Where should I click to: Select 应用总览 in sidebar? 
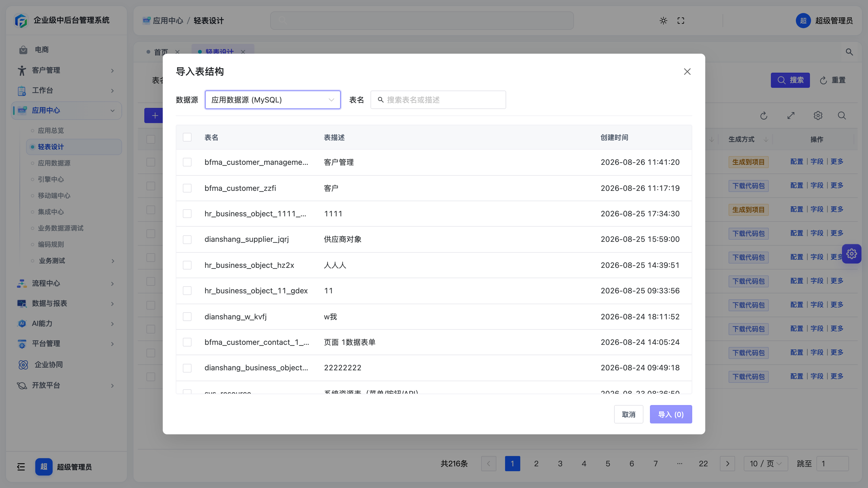tap(74, 130)
